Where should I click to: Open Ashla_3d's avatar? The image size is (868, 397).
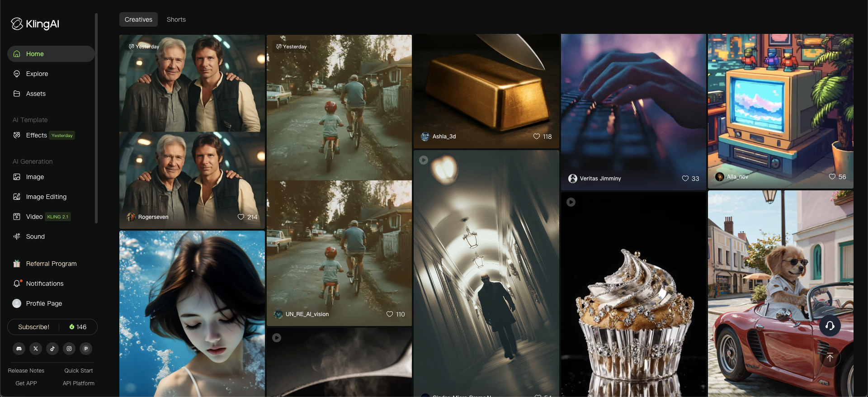425,137
